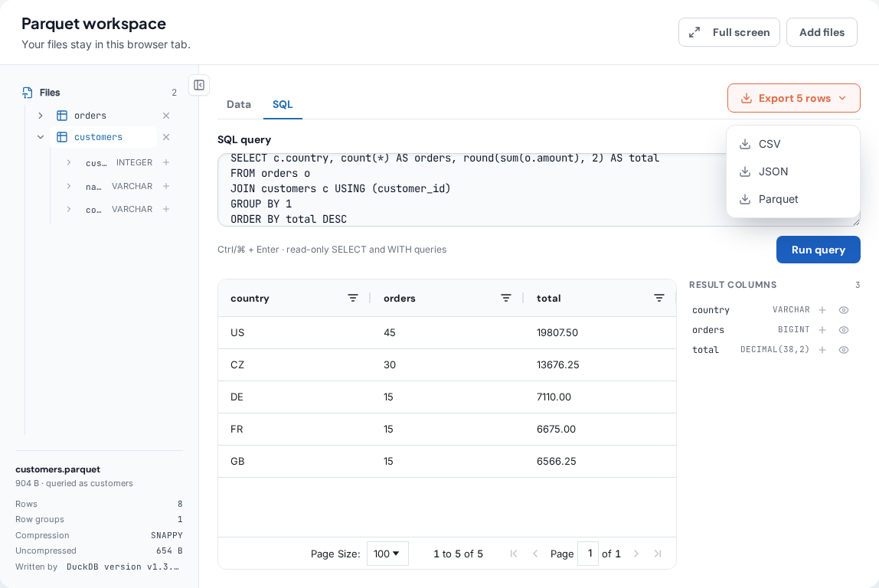Sort by the total column header

548,298
